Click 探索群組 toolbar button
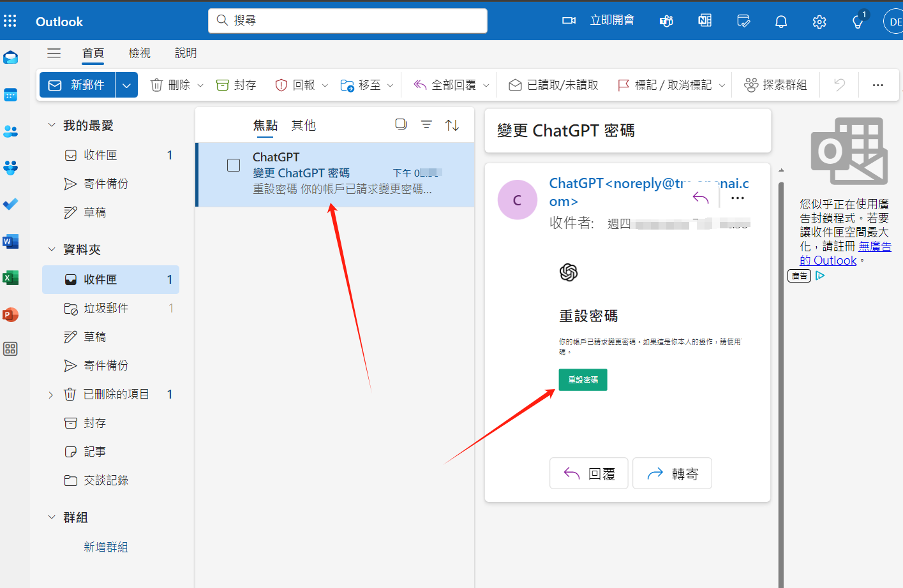 (775, 85)
